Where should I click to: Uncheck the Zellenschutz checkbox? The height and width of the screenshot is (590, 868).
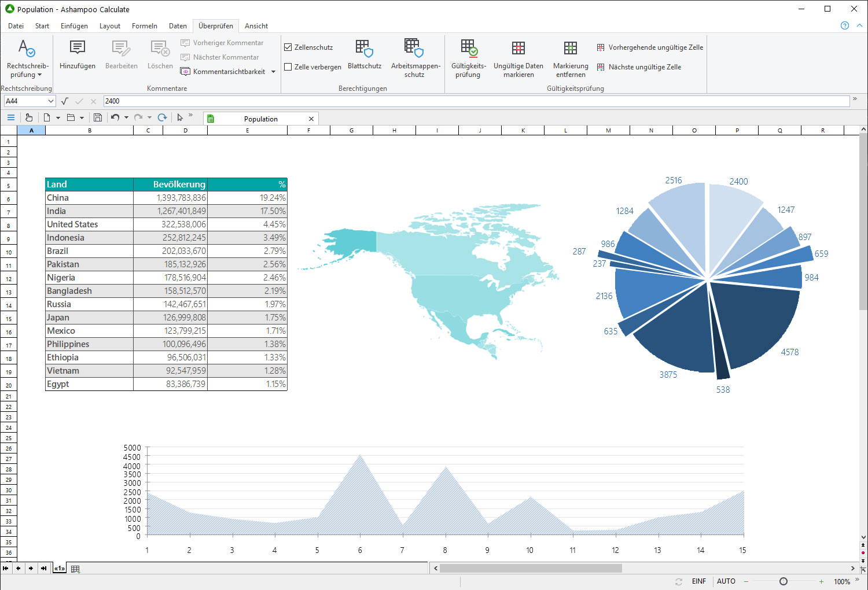click(x=288, y=47)
